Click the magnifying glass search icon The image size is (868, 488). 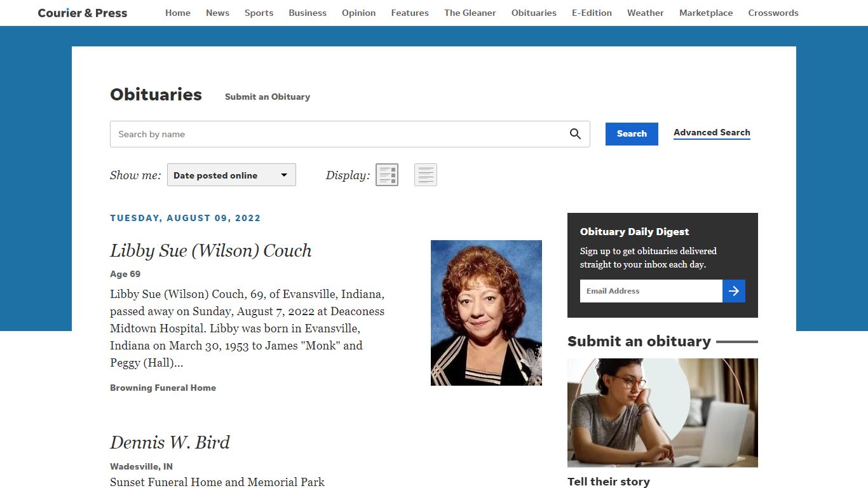pos(575,134)
